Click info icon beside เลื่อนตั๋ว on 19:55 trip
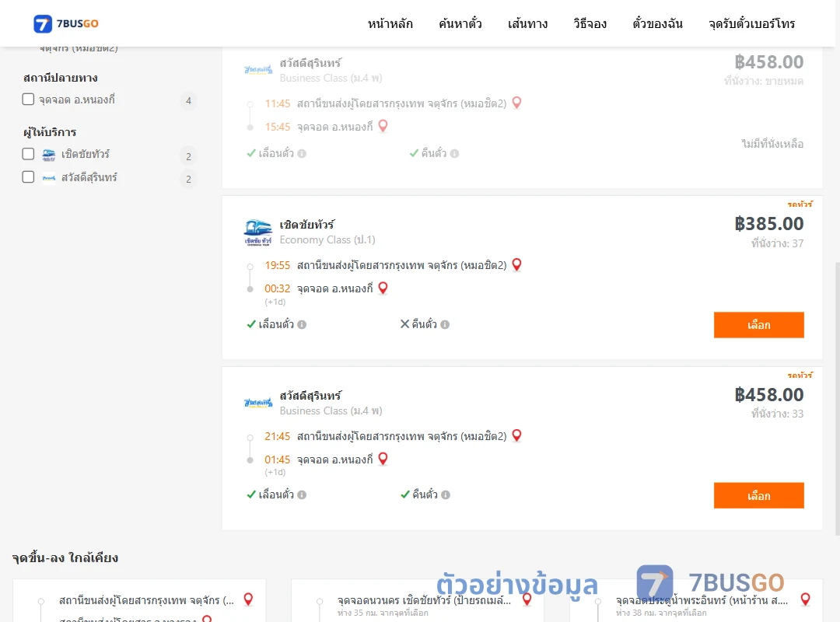The image size is (840, 622). click(302, 324)
